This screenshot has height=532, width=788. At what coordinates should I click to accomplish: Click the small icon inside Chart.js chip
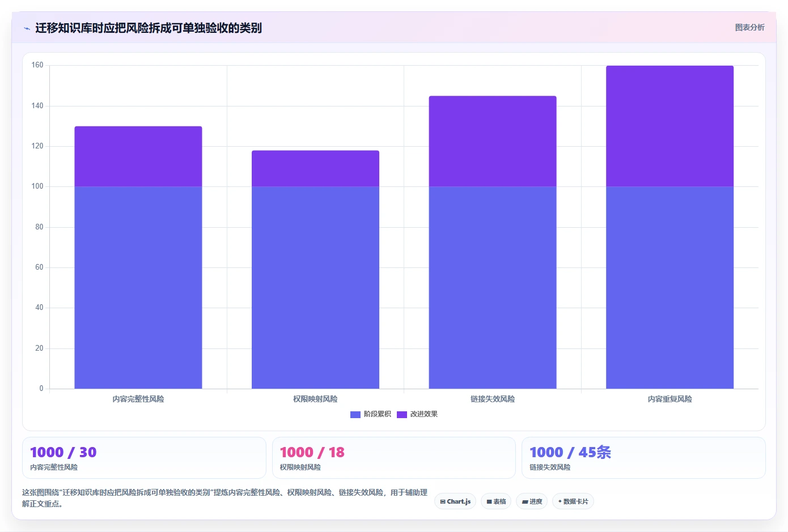[x=443, y=502]
